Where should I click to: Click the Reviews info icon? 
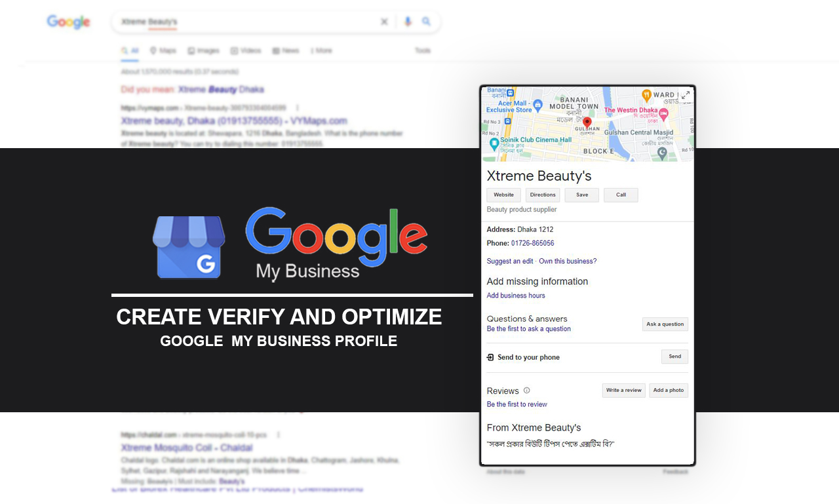pos(526,390)
